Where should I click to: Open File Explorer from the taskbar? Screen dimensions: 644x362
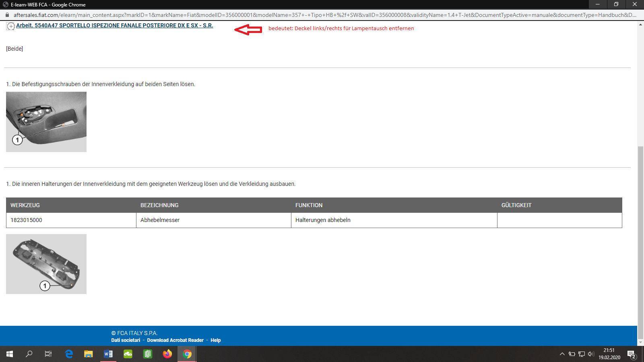(x=89, y=354)
